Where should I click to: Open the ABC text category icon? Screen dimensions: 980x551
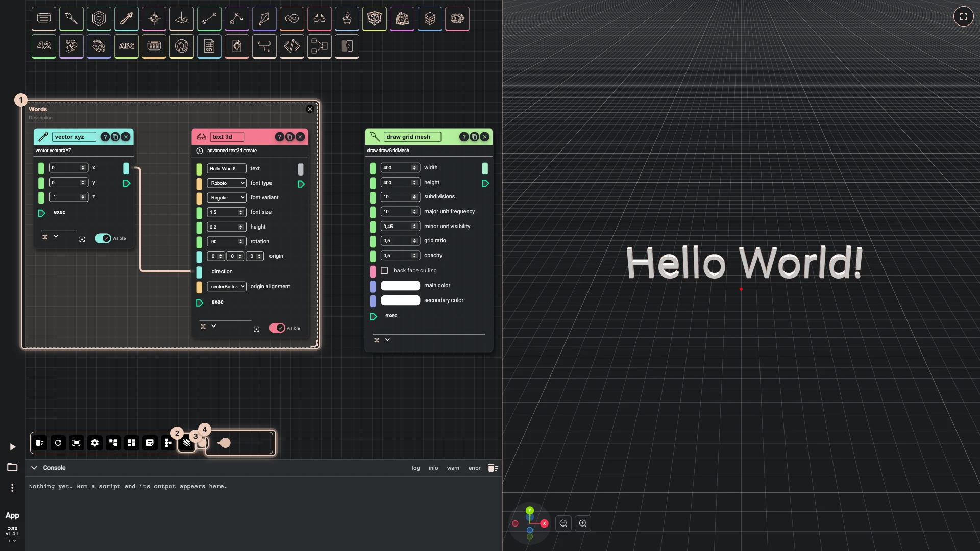point(127,46)
